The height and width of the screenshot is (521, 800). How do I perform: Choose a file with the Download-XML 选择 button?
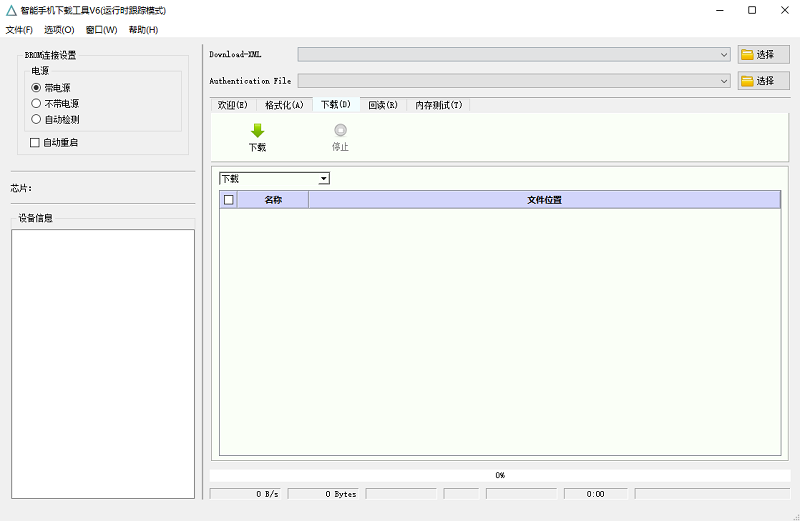pos(763,55)
